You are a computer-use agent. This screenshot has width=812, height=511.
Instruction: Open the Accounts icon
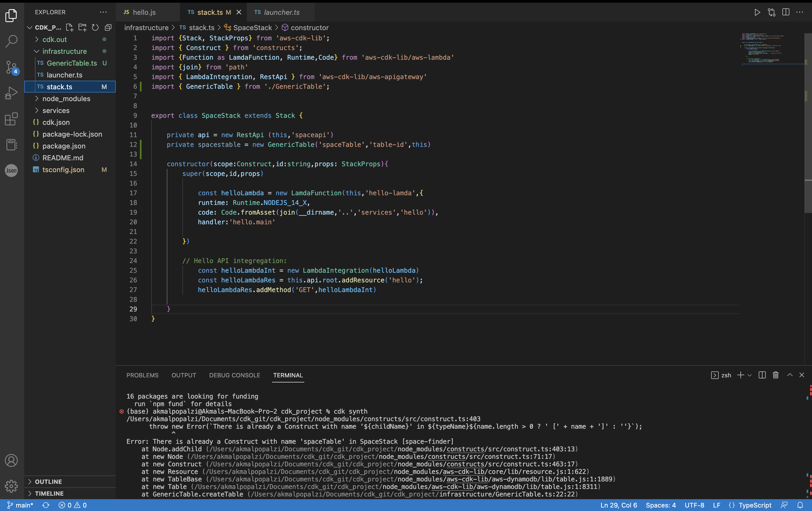12,460
